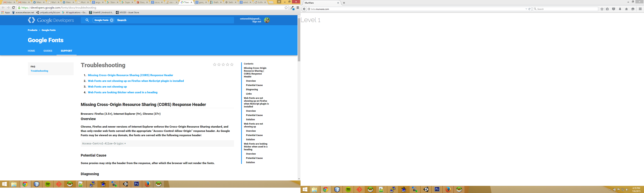Open Firefox Hello chat smiley icon

tap(633, 9)
